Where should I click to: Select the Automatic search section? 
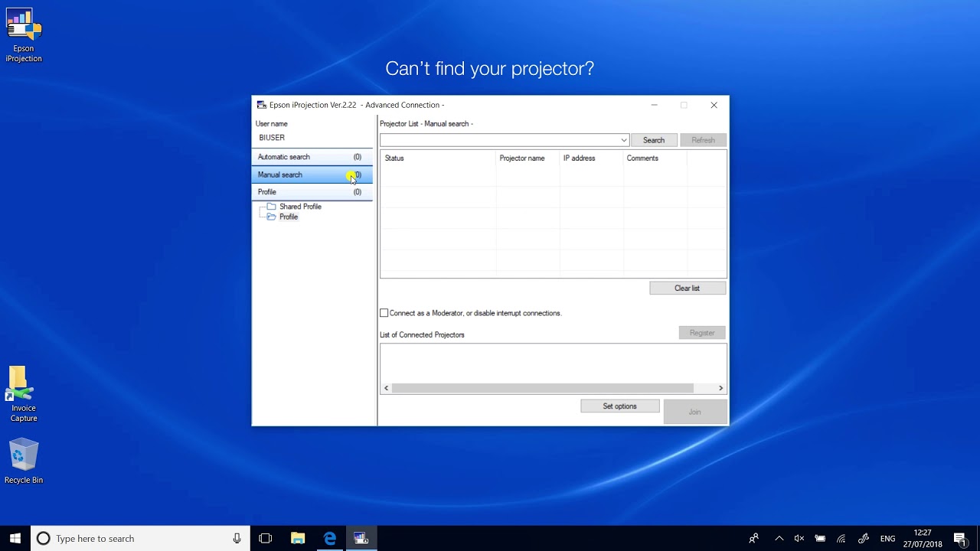312,157
